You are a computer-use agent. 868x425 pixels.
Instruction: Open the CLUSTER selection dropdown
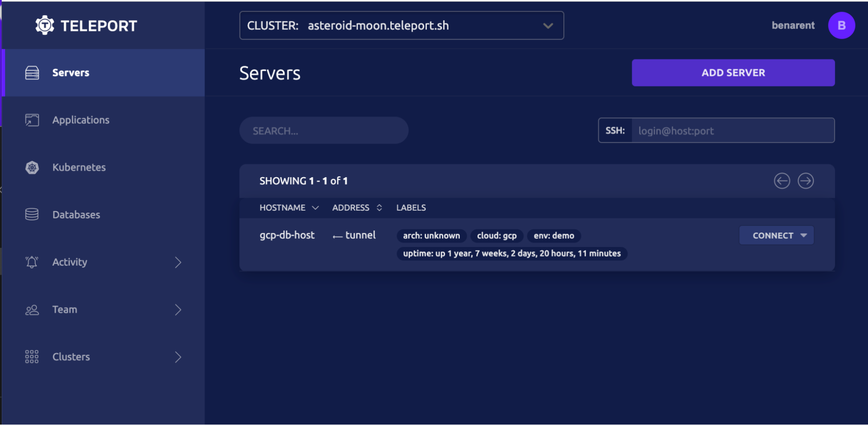coord(548,25)
